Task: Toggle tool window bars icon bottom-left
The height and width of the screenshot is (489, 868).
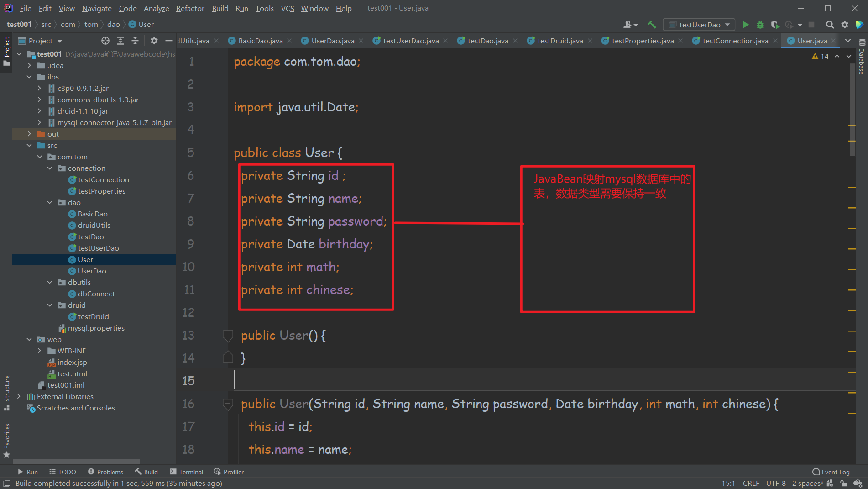Action: point(6,483)
